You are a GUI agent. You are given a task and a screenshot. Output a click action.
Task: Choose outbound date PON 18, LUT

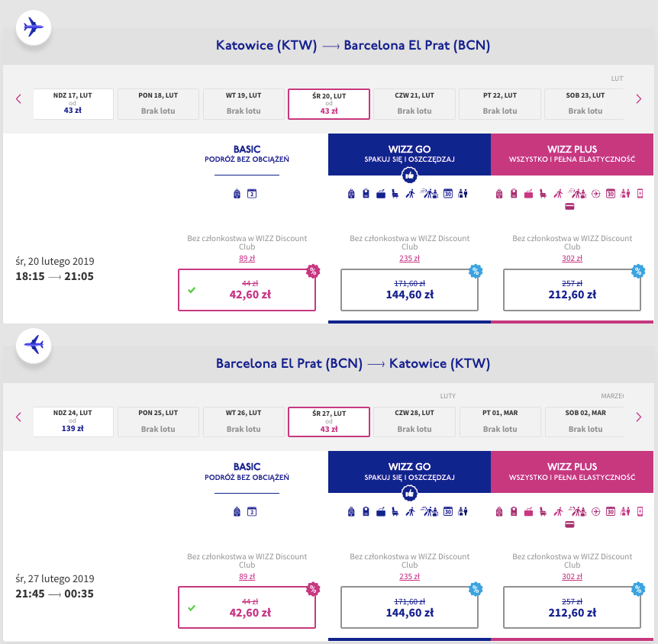(x=158, y=104)
